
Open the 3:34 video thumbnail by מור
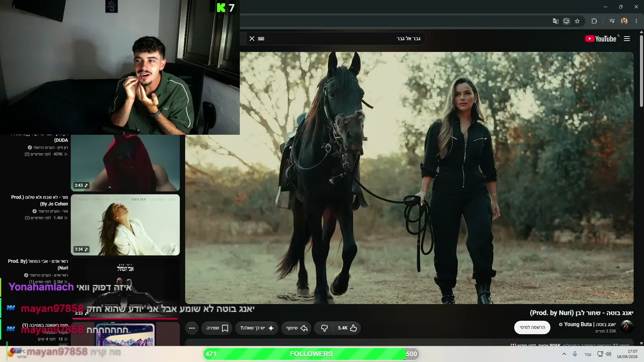click(x=125, y=225)
